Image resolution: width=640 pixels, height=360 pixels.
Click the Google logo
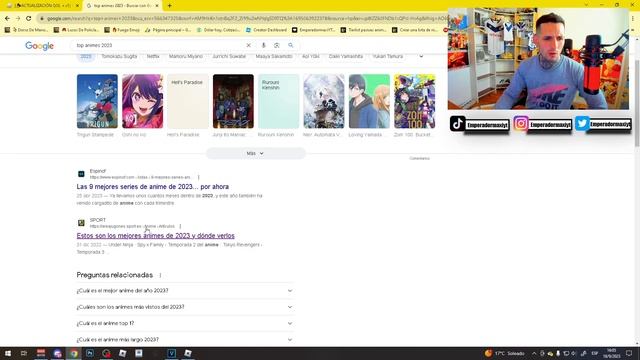[40, 46]
